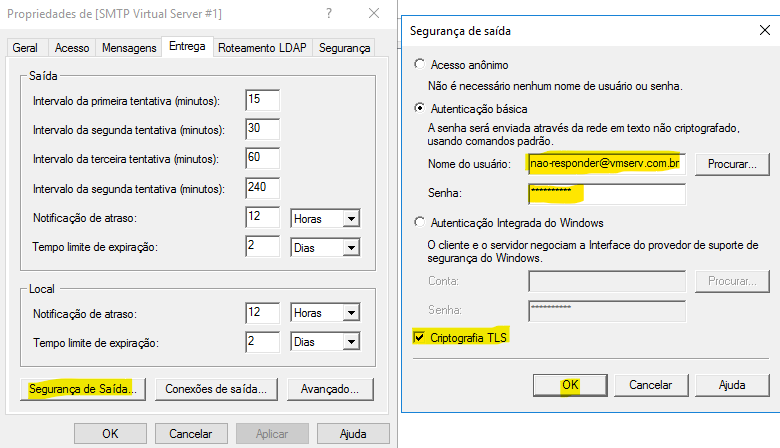Cancel the Segurança de saída dialog

click(651, 385)
